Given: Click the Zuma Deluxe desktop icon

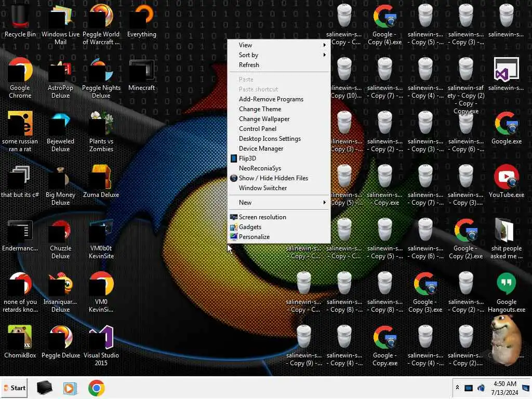Looking at the screenshot, I should click(101, 182).
